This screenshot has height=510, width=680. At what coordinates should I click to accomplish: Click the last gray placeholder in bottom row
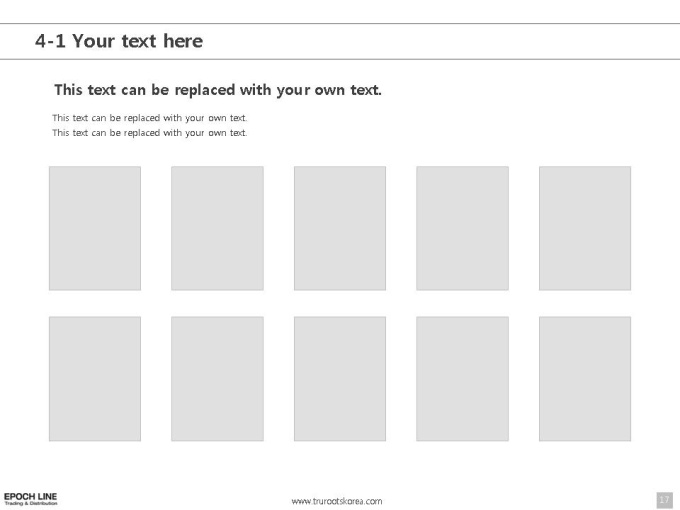point(585,379)
